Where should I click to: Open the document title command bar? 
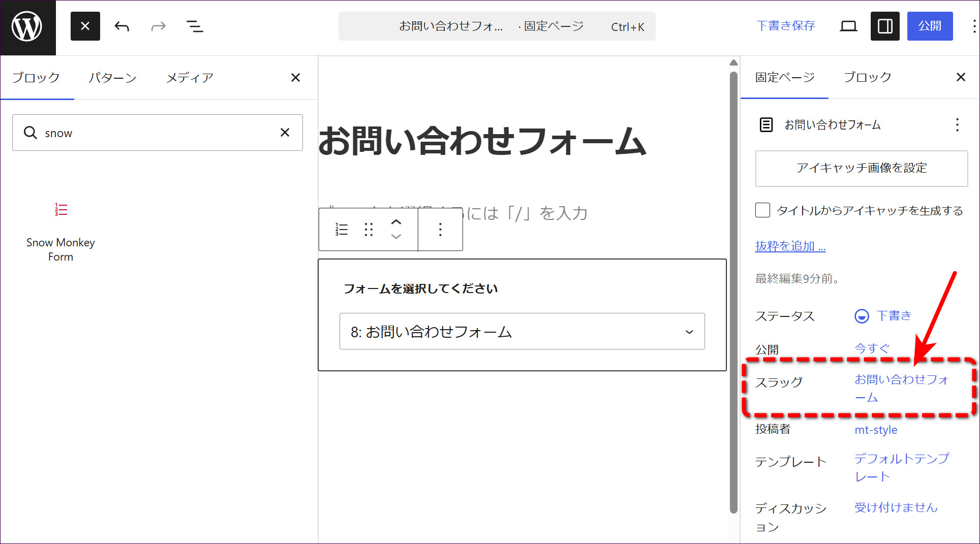coord(497,26)
